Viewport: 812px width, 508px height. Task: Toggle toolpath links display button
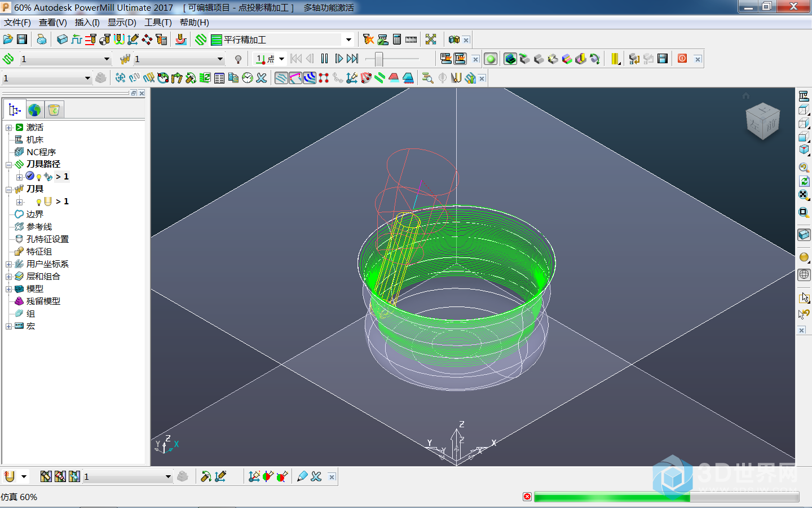pyautogui.click(x=295, y=78)
